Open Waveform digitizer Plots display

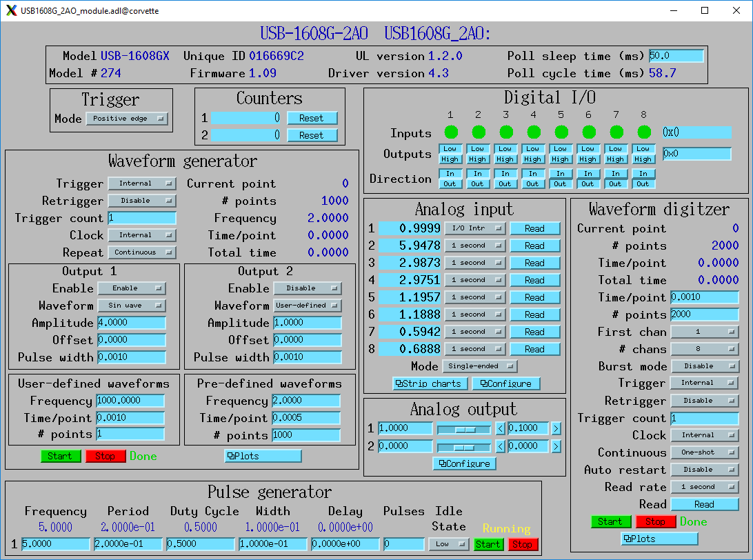[659, 539]
